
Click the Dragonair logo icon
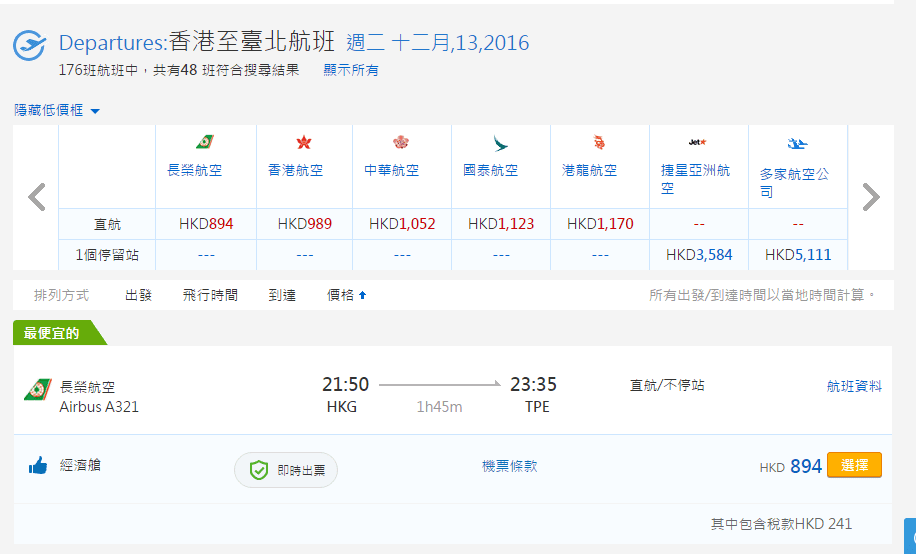pos(599,143)
